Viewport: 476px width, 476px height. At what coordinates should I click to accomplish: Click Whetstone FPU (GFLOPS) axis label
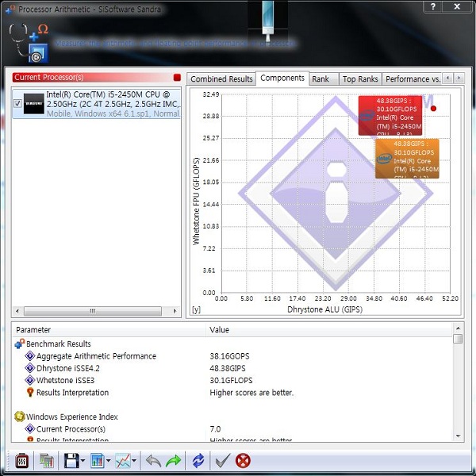point(196,201)
